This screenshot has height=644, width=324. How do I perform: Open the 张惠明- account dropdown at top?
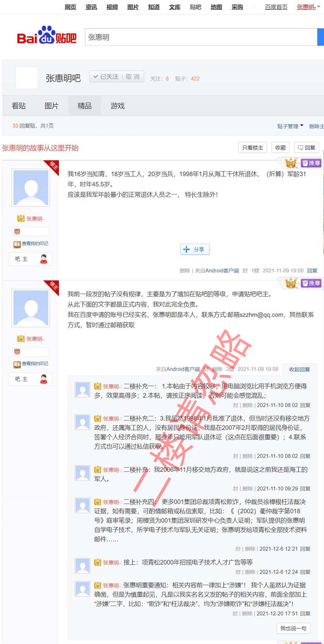coord(308,7)
